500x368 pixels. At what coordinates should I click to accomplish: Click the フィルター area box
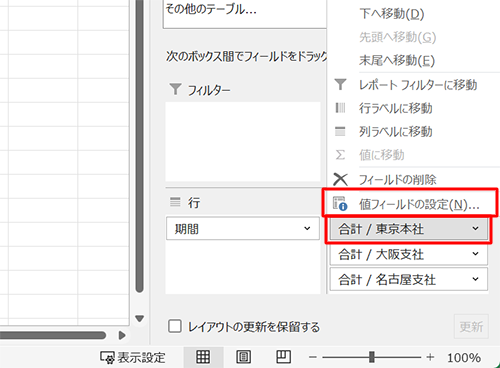[x=243, y=142]
